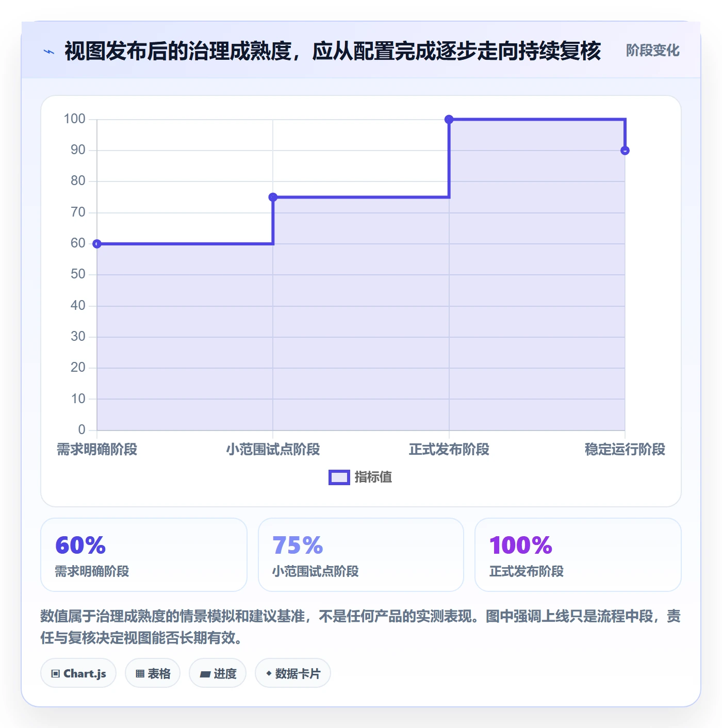Click the square icon in the Chart.js chip
The width and height of the screenshot is (722, 728).
point(56,674)
